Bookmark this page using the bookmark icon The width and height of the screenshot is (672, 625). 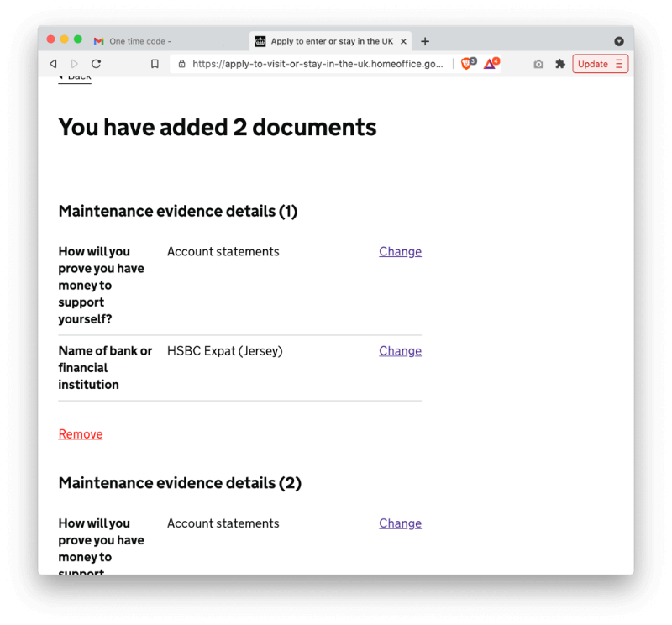(155, 64)
